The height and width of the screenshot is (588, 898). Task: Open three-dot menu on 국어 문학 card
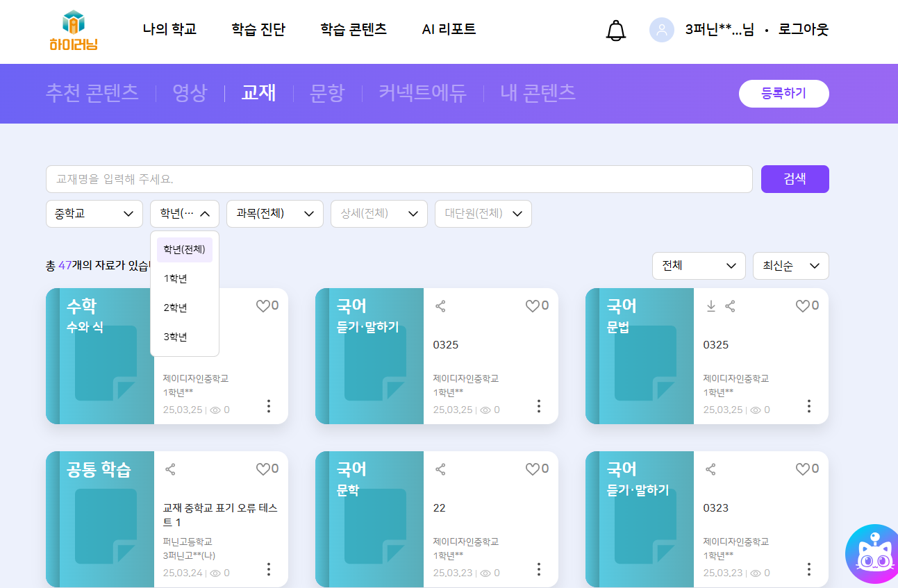click(x=538, y=569)
